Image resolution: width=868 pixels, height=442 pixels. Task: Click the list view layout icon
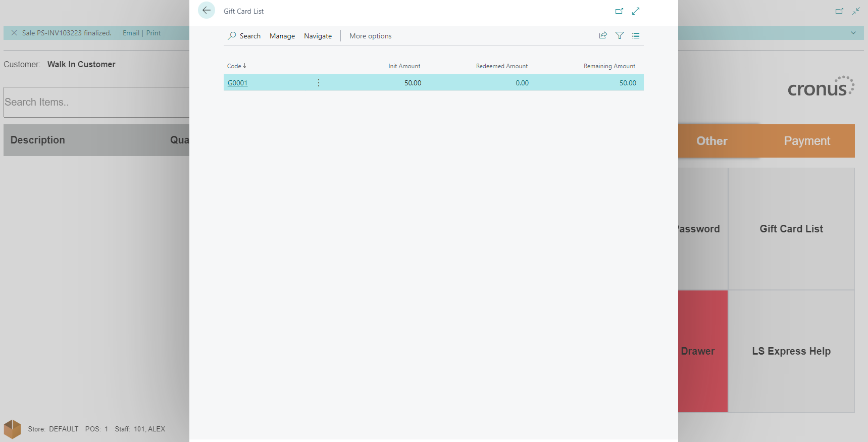point(636,35)
